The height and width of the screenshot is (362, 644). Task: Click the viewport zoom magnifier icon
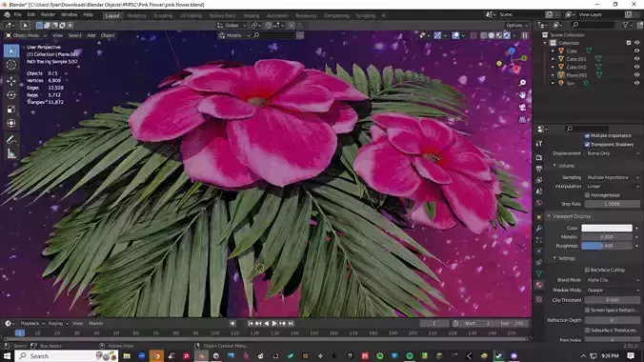(x=522, y=83)
